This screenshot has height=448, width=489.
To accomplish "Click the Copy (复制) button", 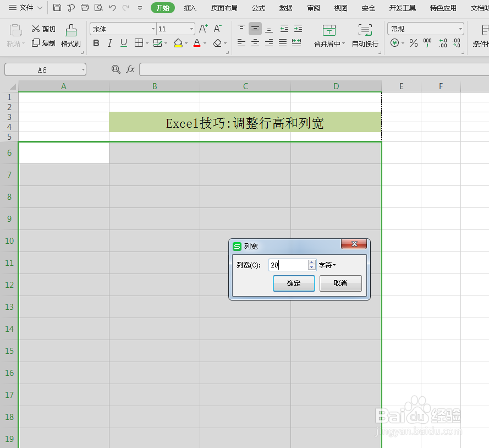I will pyautogui.click(x=43, y=43).
